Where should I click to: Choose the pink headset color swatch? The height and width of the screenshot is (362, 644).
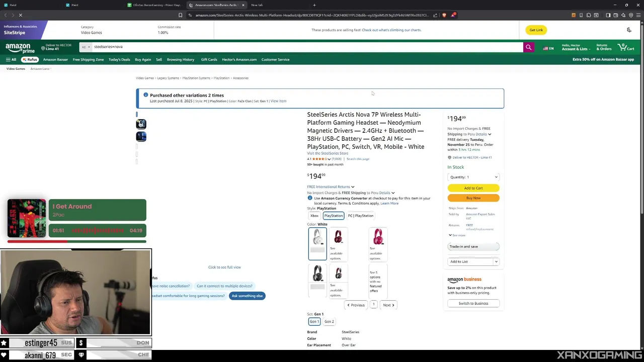378,244
